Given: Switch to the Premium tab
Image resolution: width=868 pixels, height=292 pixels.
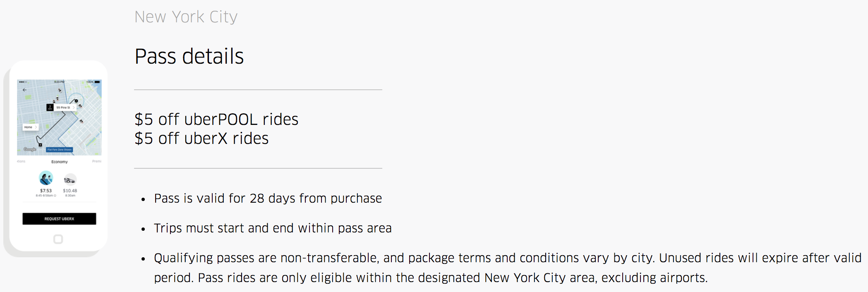Looking at the screenshot, I should [x=97, y=161].
